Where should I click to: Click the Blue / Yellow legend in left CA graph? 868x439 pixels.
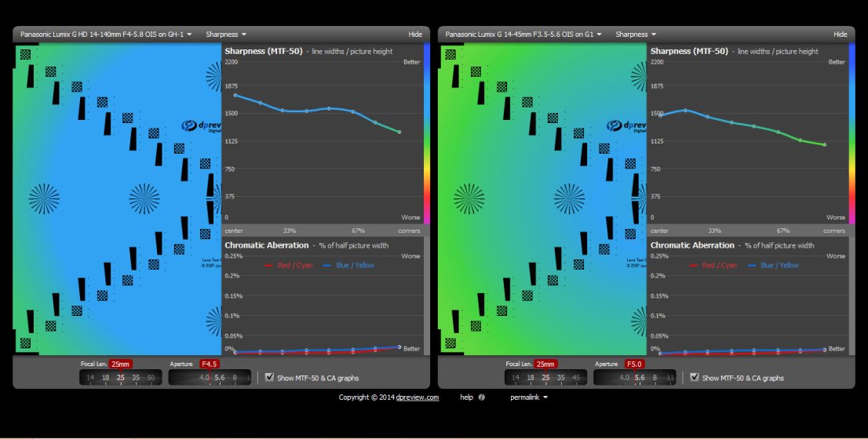click(348, 266)
